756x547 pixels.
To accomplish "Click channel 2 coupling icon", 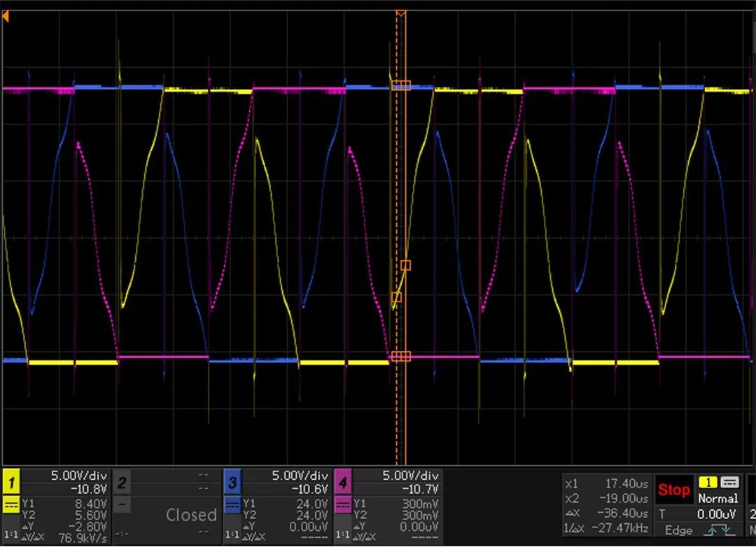I will pyautogui.click(x=122, y=504).
